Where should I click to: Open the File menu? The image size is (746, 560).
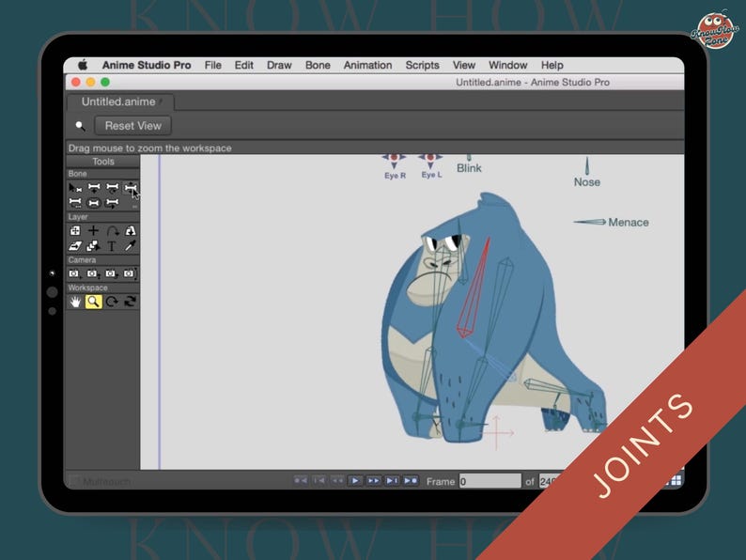(x=212, y=65)
